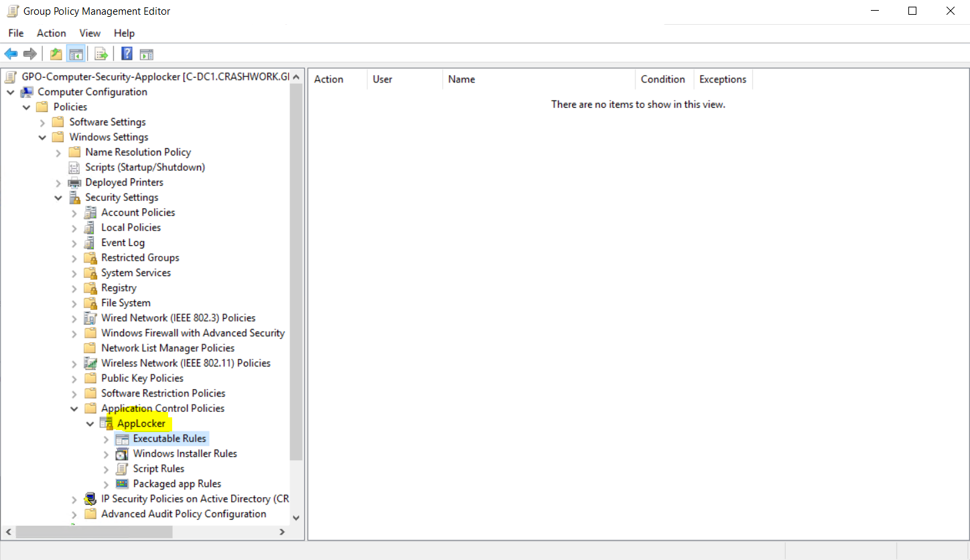Viewport: 970px width, 560px height.
Task: Expand the Script Rules node
Action: [106, 469]
